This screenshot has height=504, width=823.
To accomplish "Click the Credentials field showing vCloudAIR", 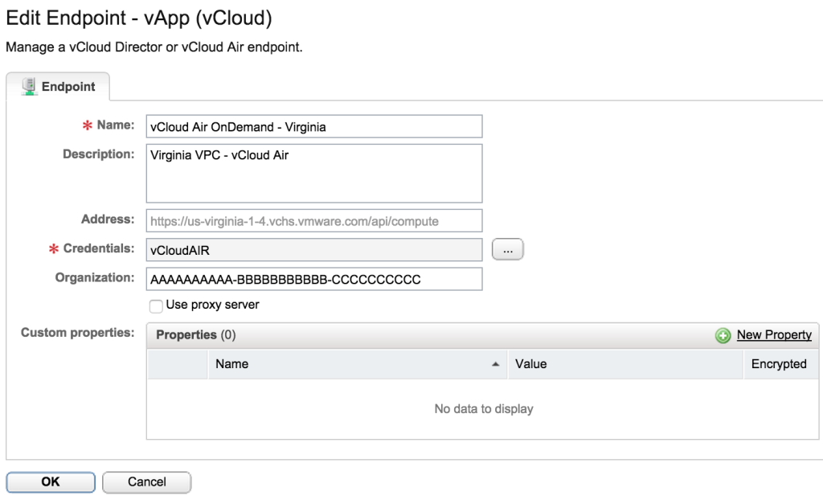I will click(x=313, y=250).
